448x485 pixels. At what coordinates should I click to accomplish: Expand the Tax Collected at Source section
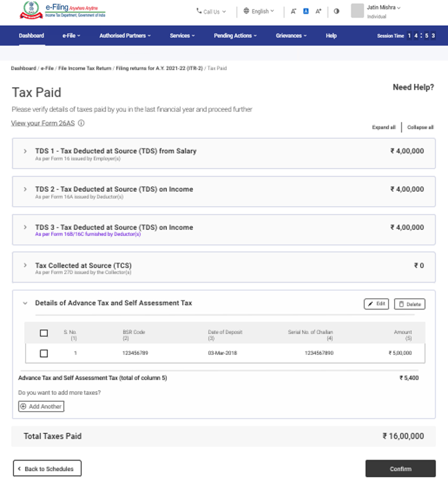25,266
